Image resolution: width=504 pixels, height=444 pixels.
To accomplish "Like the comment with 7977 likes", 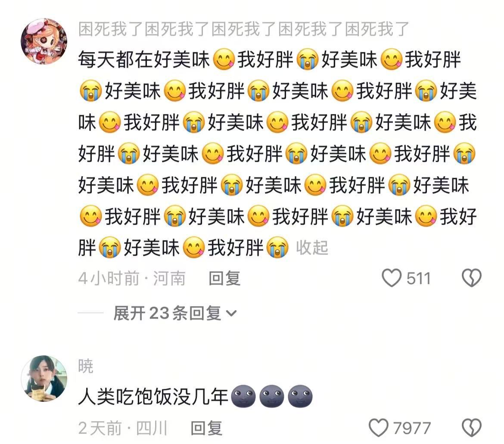I will (378, 428).
